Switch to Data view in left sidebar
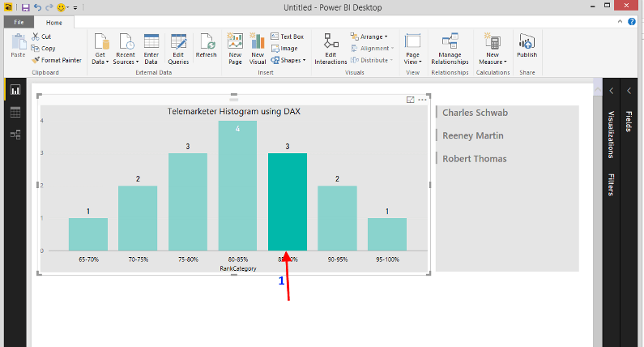This screenshot has height=347, width=644. (15, 112)
